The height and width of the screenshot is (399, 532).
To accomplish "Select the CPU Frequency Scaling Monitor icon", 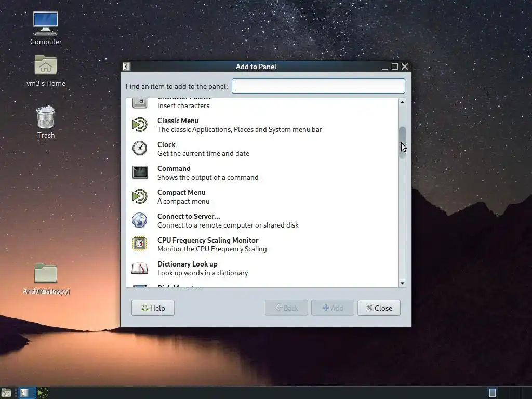I will [139, 244].
